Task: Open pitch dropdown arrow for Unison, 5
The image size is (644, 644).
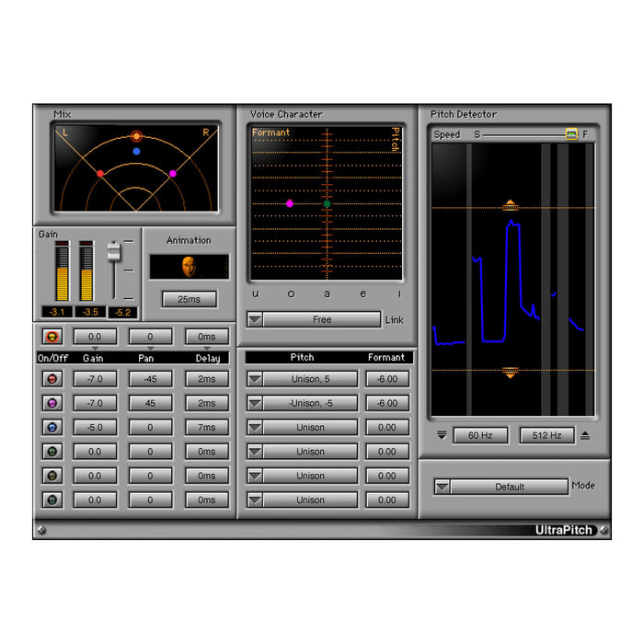Action: (255, 379)
